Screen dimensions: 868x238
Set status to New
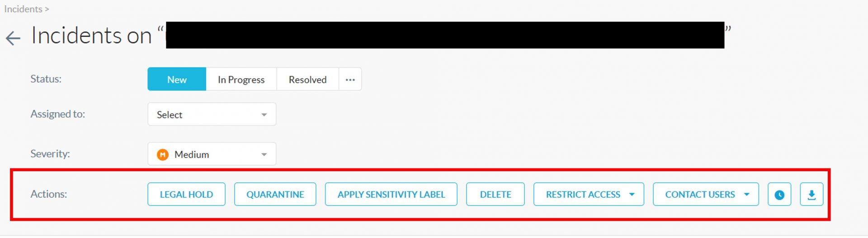coord(177,79)
